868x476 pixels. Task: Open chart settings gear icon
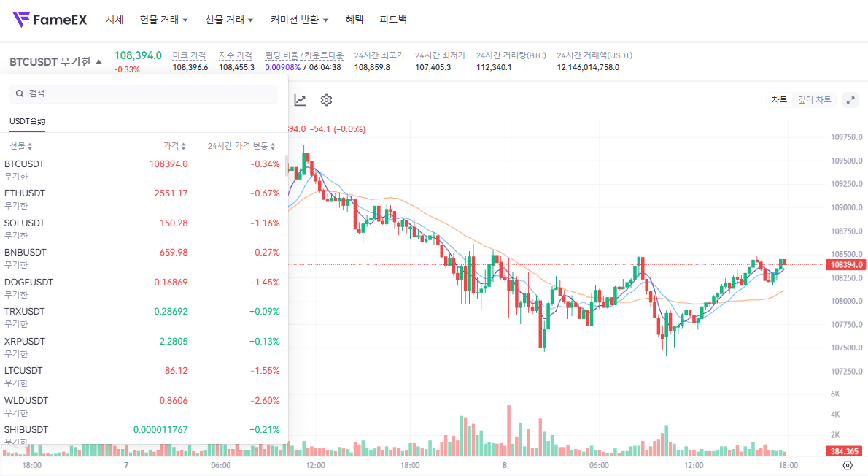pyautogui.click(x=326, y=100)
